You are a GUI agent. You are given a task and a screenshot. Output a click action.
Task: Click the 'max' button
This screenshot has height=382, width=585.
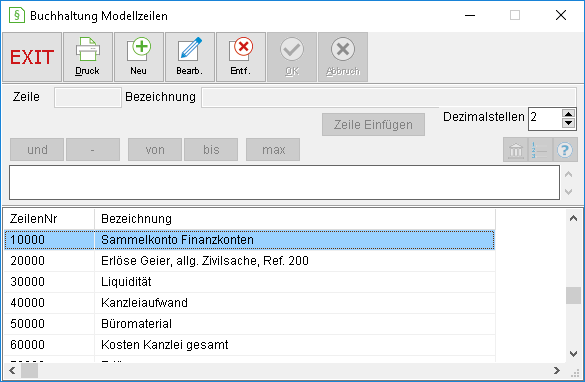273,150
